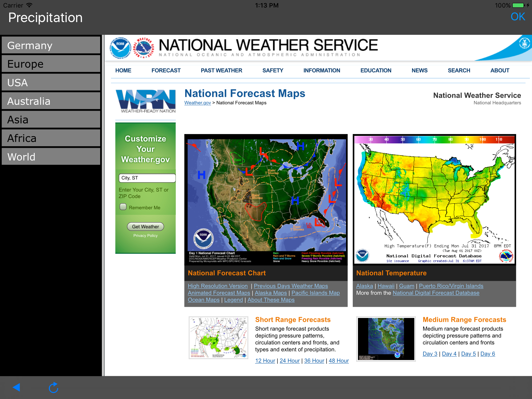Tap the blue back arrow icon
The width and height of the screenshot is (532, 399).
16,387
